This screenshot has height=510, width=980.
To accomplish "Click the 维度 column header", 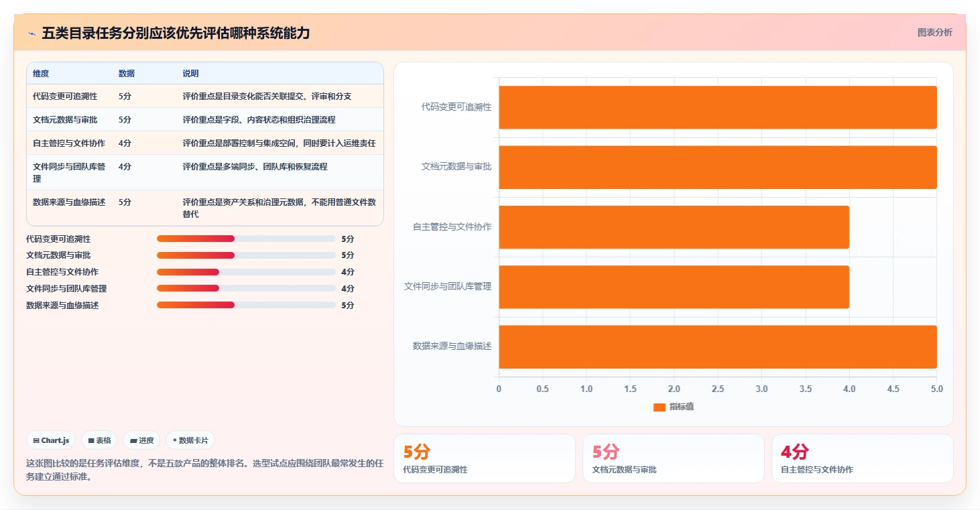I will [x=41, y=74].
